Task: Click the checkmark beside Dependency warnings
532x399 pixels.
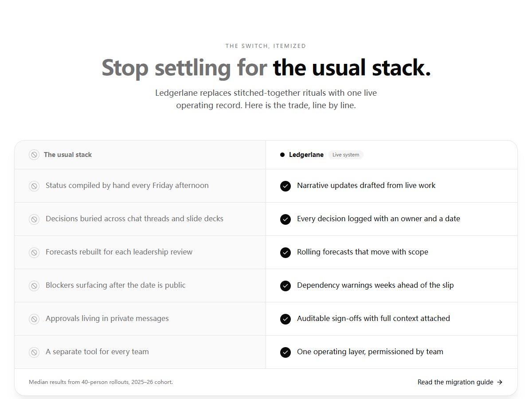Action: (286, 286)
